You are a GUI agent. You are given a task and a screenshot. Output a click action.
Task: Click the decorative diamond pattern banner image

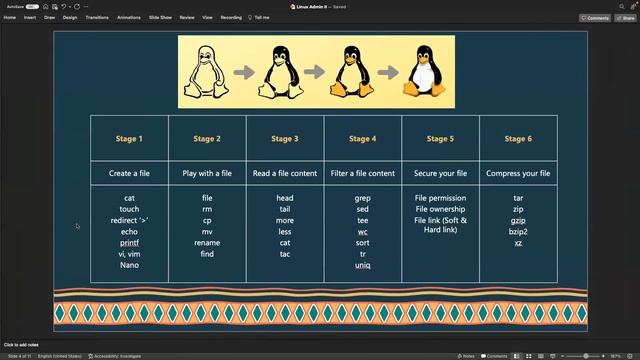click(320, 313)
